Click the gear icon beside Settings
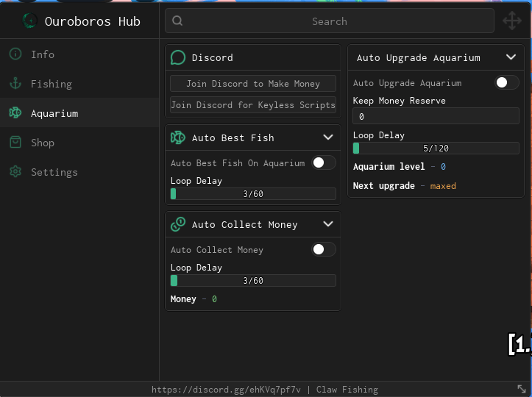 [15, 172]
